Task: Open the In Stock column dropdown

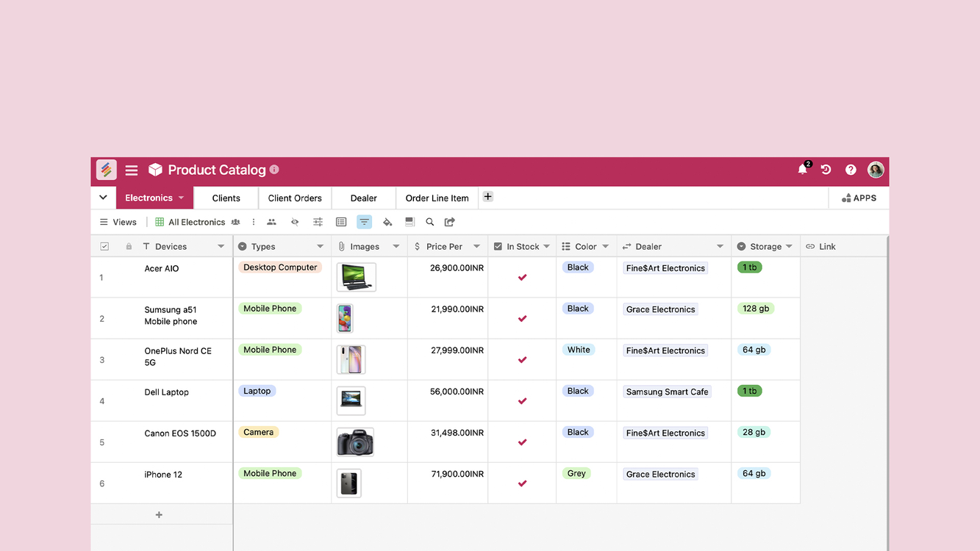Action: click(546, 247)
